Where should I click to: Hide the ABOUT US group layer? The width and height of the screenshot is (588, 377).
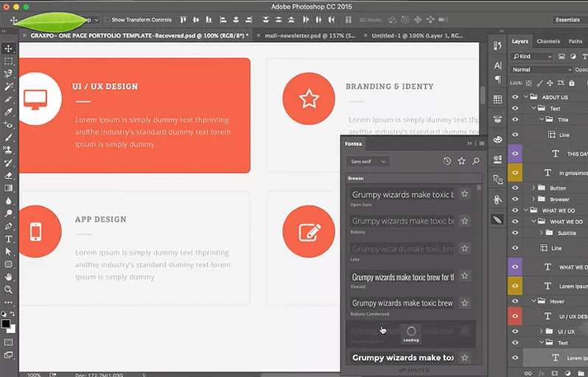click(515, 97)
